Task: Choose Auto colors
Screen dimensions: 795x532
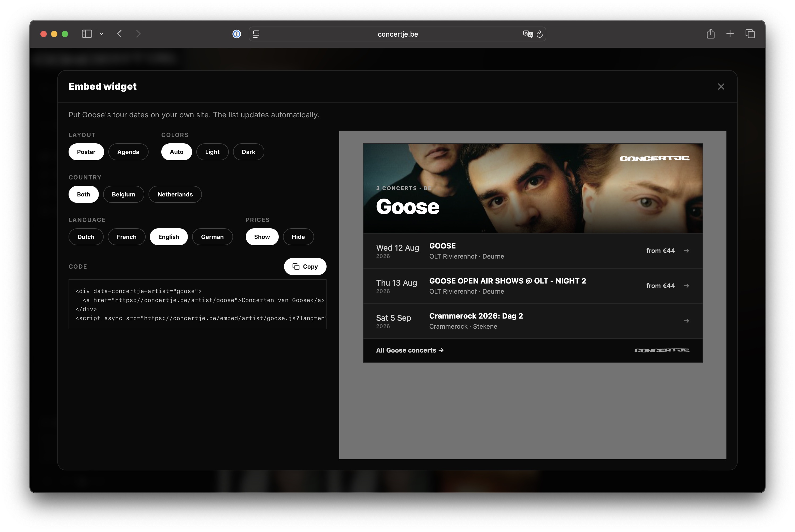Action: [177, 152]
